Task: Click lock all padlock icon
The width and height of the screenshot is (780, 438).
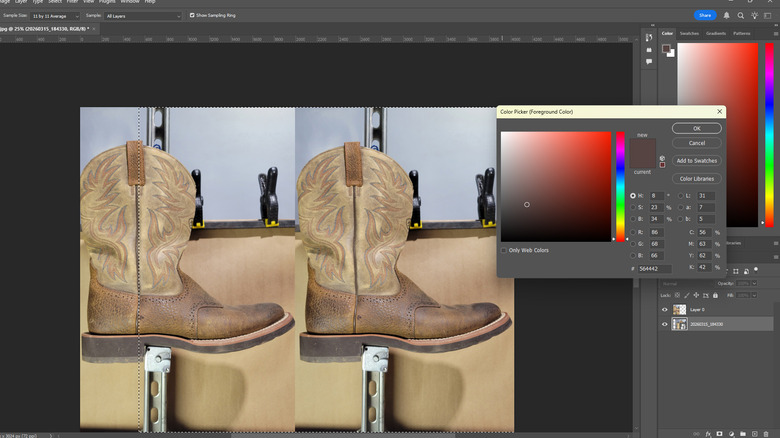Action: [x=715, y=295]
